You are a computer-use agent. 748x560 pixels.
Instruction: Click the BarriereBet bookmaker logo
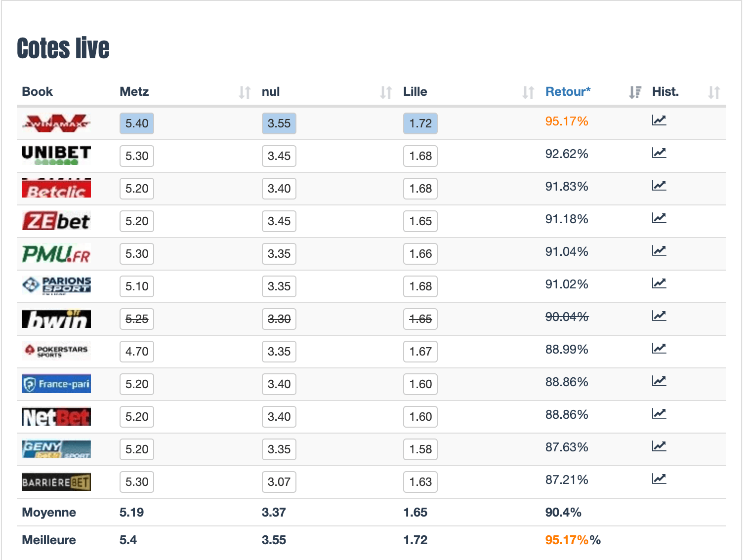tap(56, 482)
